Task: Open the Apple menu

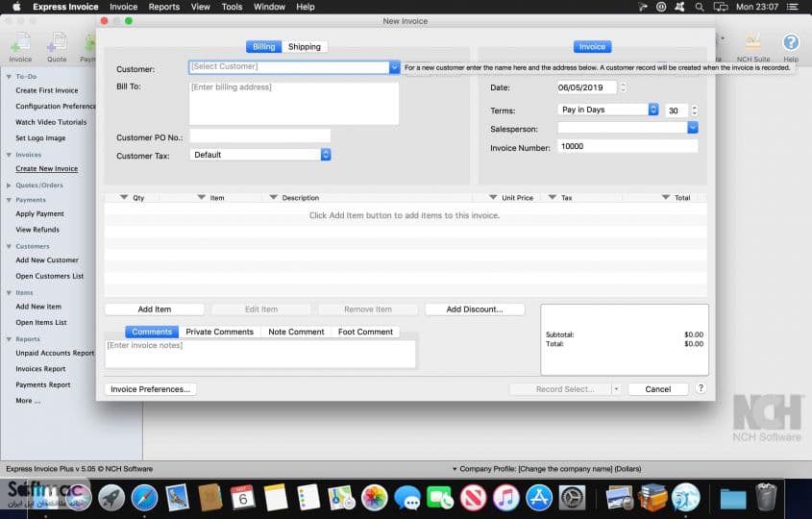Action: pyautogui.click(x=16, y=7)
